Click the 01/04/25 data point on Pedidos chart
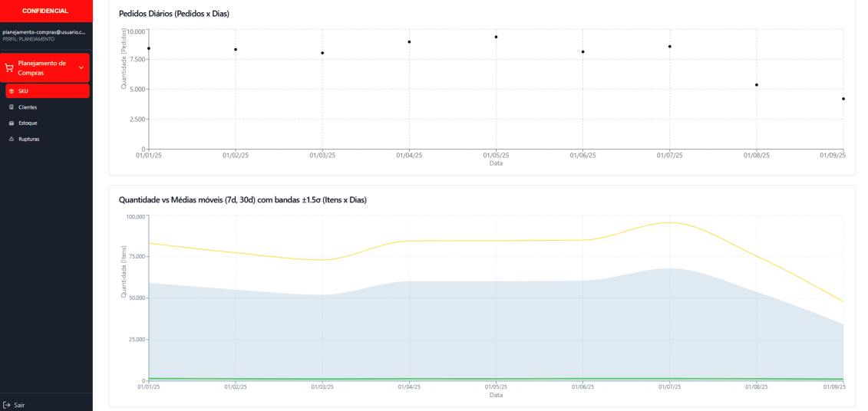Viewport: 868px width, 411px height. click(409, 42)
